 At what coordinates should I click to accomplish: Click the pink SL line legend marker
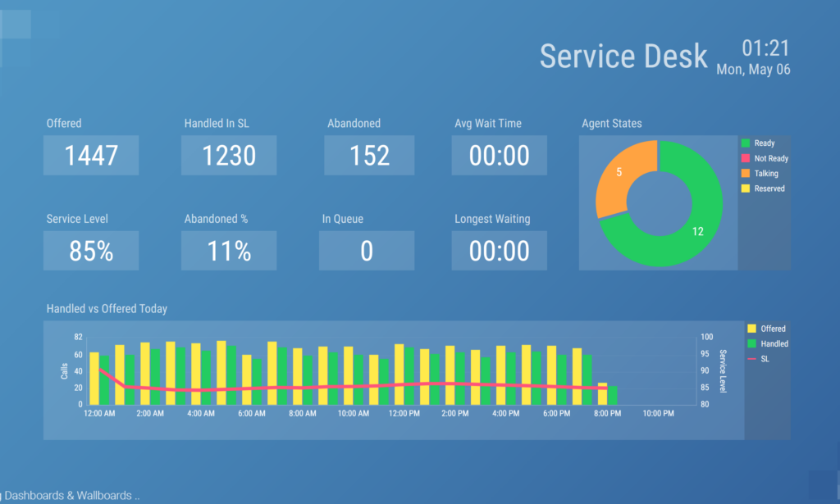click(x=752, y=359)
